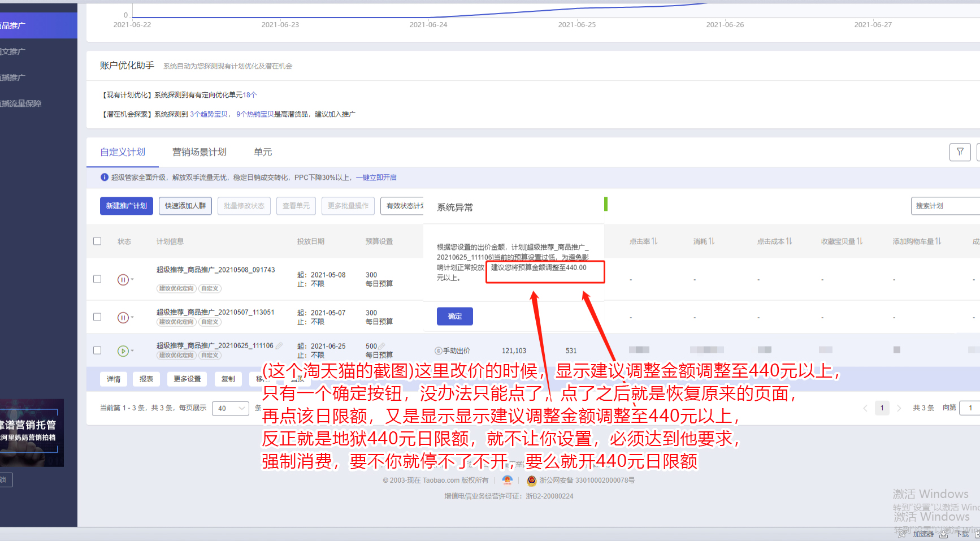980x541 pixels.
Task: Click the 搜索计划 search field
Action: (944, 206)
